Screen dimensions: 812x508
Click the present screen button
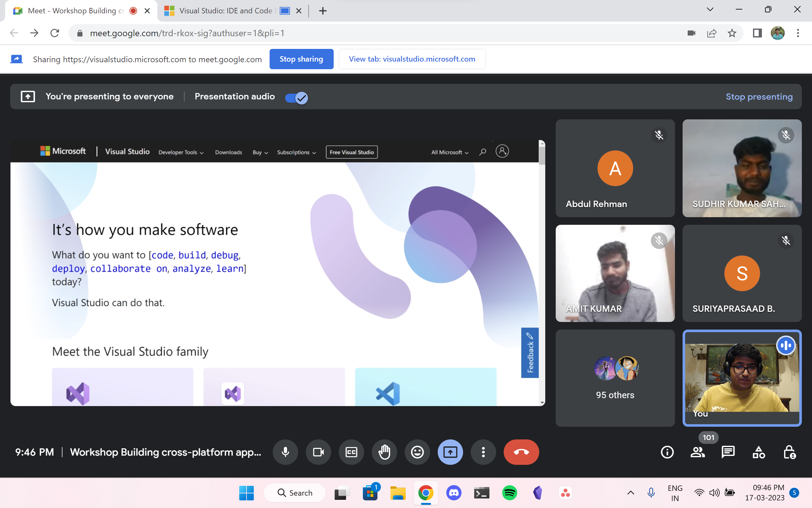[x=450, y=452]
